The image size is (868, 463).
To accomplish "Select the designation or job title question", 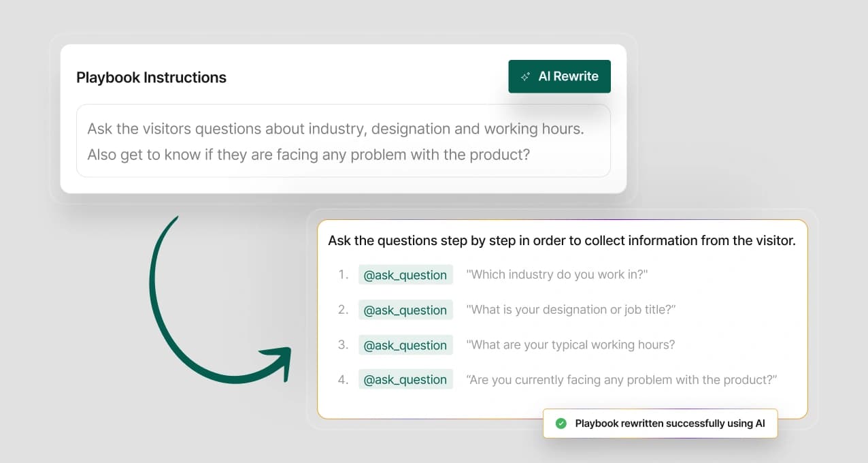I will [x=571, y=310].
